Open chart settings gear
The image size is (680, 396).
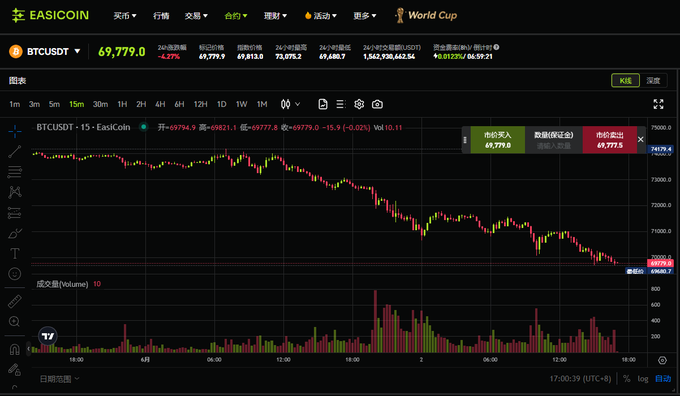pos(359,104)
